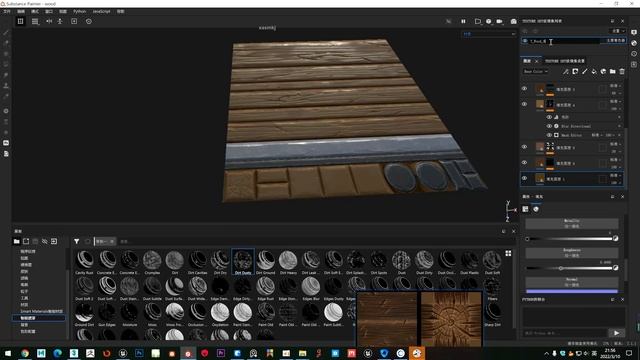
Task: Open the viewport mode dropdown at the viewport's top right
Action: pos(489,34)
